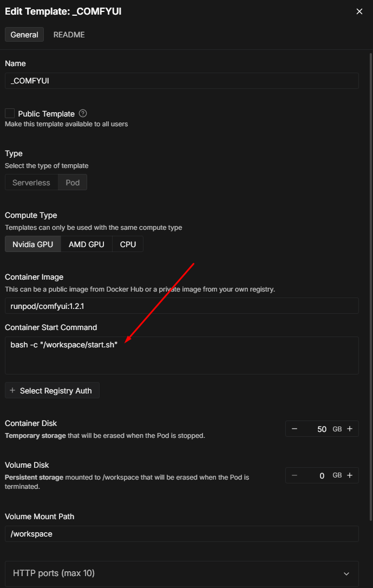The width and height of the screenshot is (373, 588).
Task: Decrease the Volume Disk size
Action: (294, 475)
